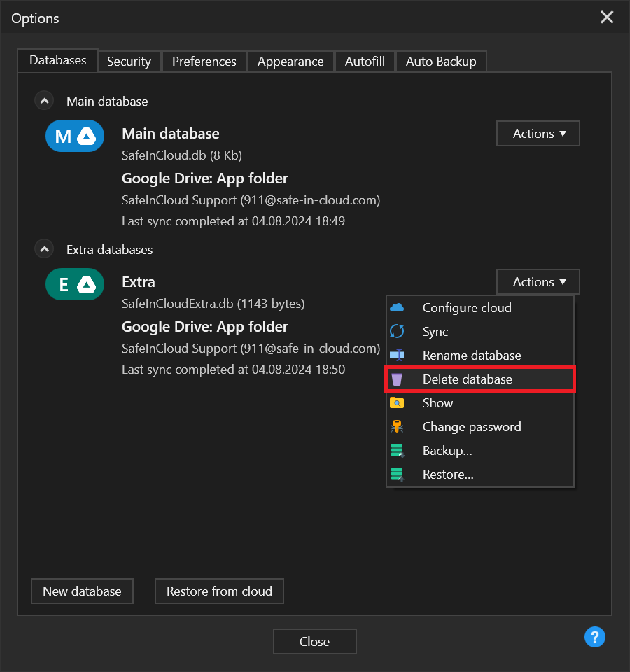Select the Databases tab
The height and width of the screenshot is (672, 630).
58,60
